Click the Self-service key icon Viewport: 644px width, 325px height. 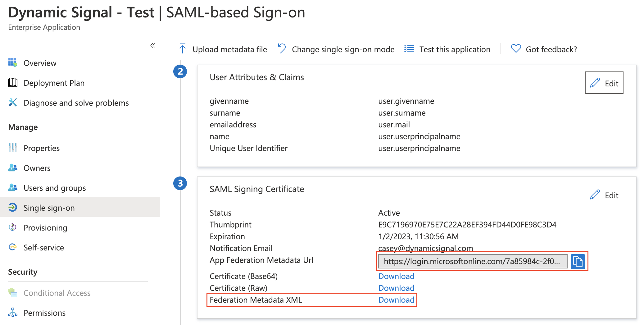pyautogui.click(x=13, y=247)
